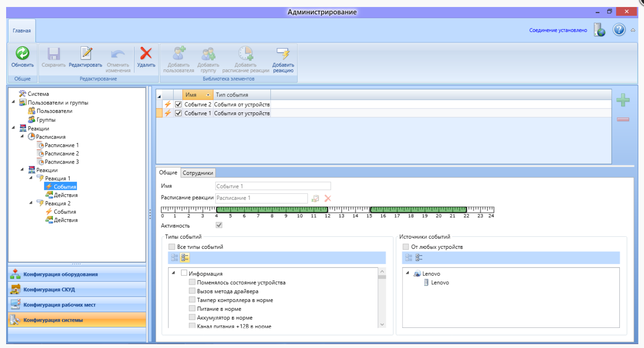This screenshot has height=348, width=644.
Task: Check the Информация group checkbox
Action: 184,273
